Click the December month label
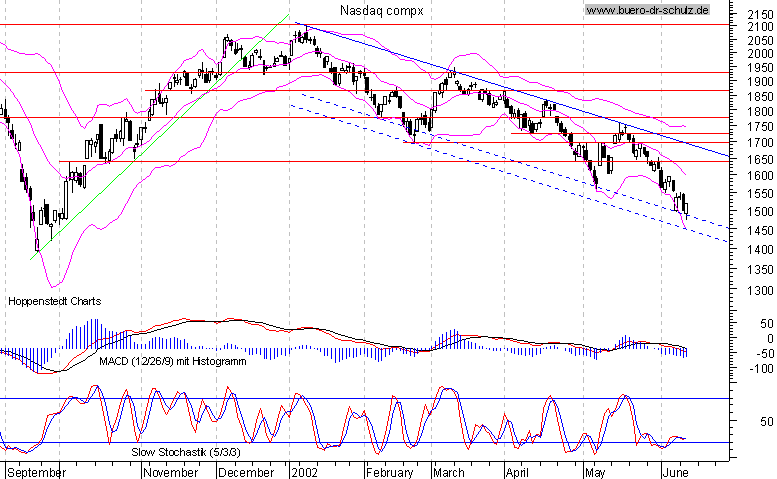777x479 pixels. (x=246, y=473)
